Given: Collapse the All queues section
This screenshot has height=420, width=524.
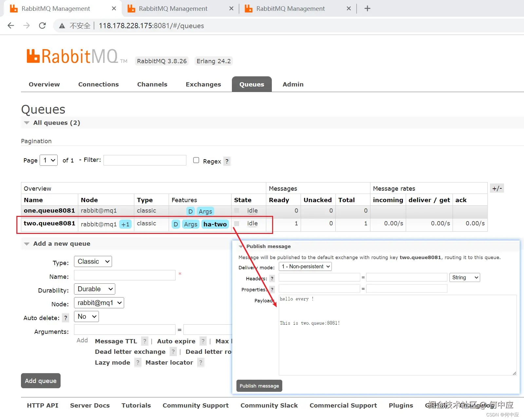Looking at the screenshot, I should coord(27,123).
